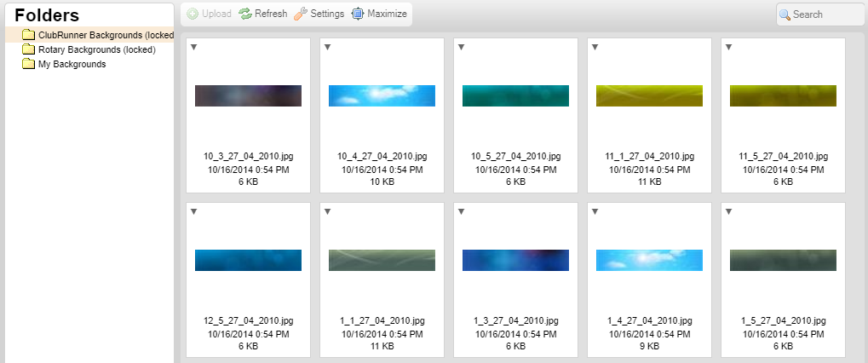Image resolution: width=868 pixels, height=363 pixels.
Task: Click the Refresh icon in the toolbar
Action: click(245, 14)
